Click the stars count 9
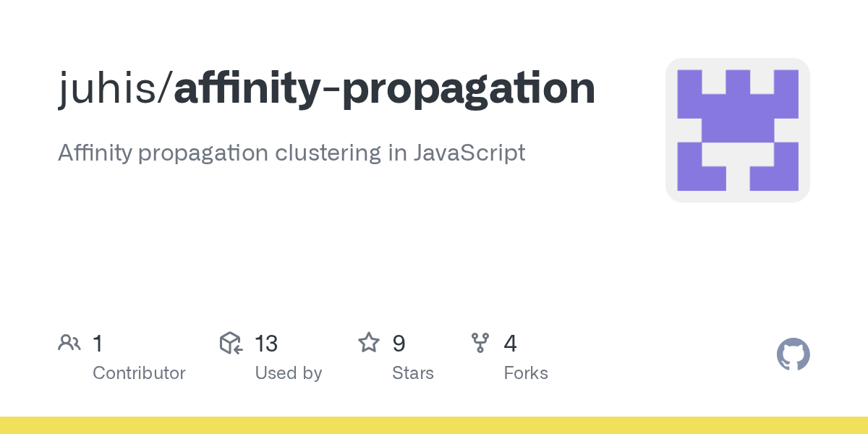The height and width of the screenshot is (434, 868). (399, 344)
